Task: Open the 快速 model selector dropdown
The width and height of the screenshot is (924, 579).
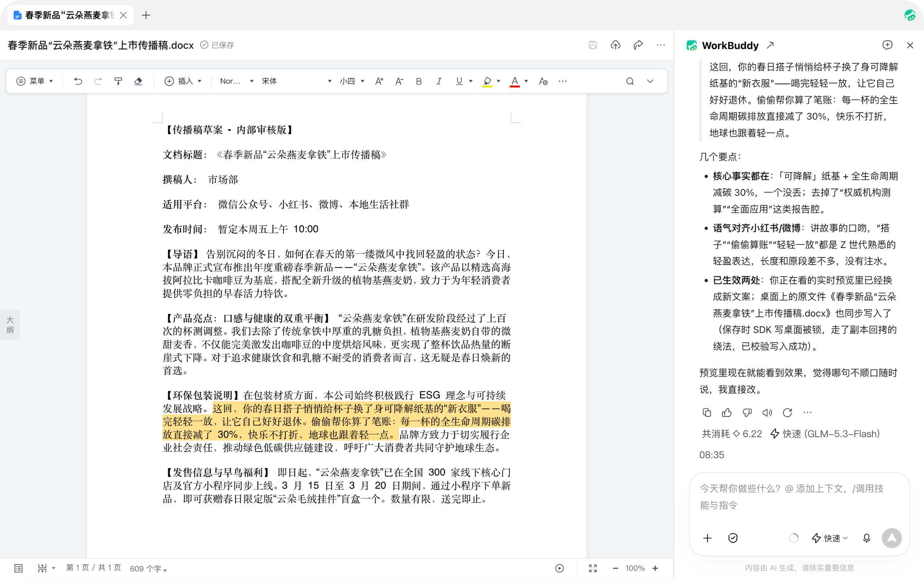Action: [x=829, y=538]
